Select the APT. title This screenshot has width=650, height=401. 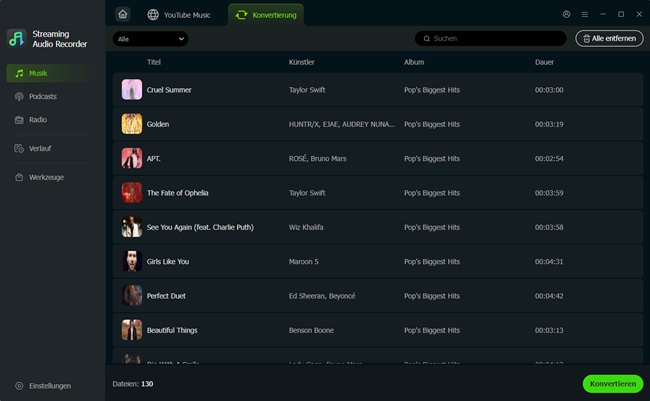pyautogui.click(x=153, y=158)
